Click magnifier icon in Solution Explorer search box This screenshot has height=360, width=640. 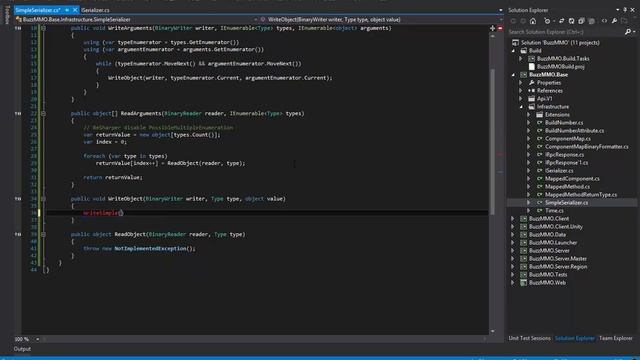pyautogui.click(x=628, y=32)
